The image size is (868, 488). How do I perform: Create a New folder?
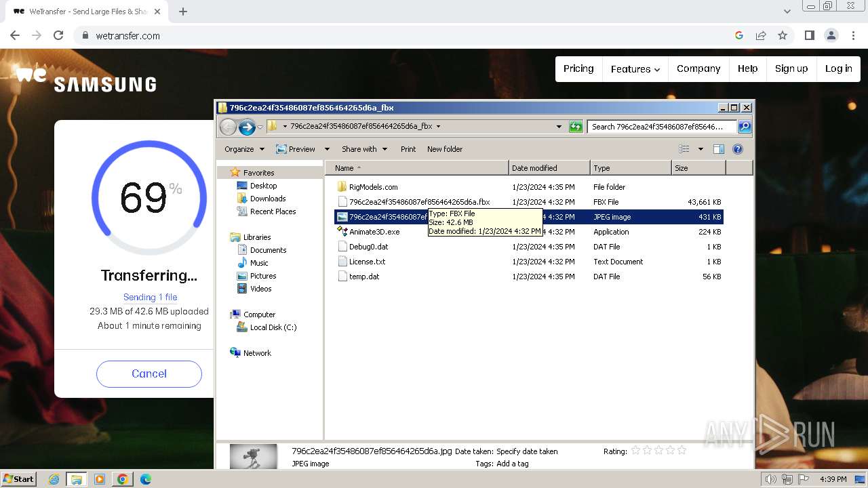click(445, 149)
